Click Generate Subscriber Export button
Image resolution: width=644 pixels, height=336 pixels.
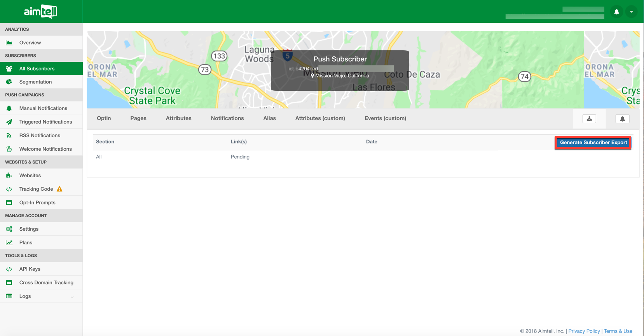pyautogui.click(x=593, y=143)
